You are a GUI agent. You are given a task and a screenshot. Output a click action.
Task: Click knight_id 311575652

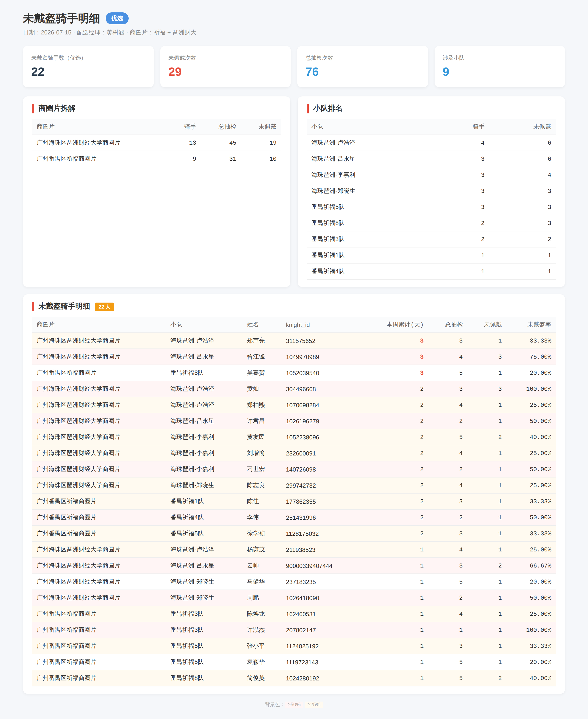click(x=300, y=341)
